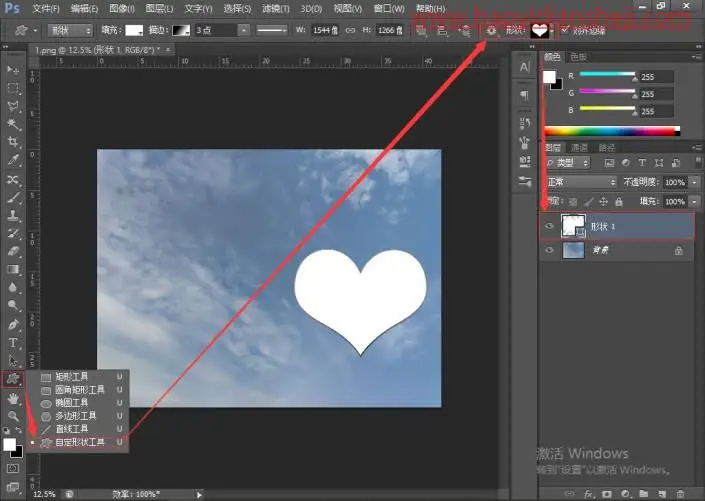This screenshot has width=705, height=501.
Task: Toggle lock image pixels brush icon
Action: pos(589,202)
